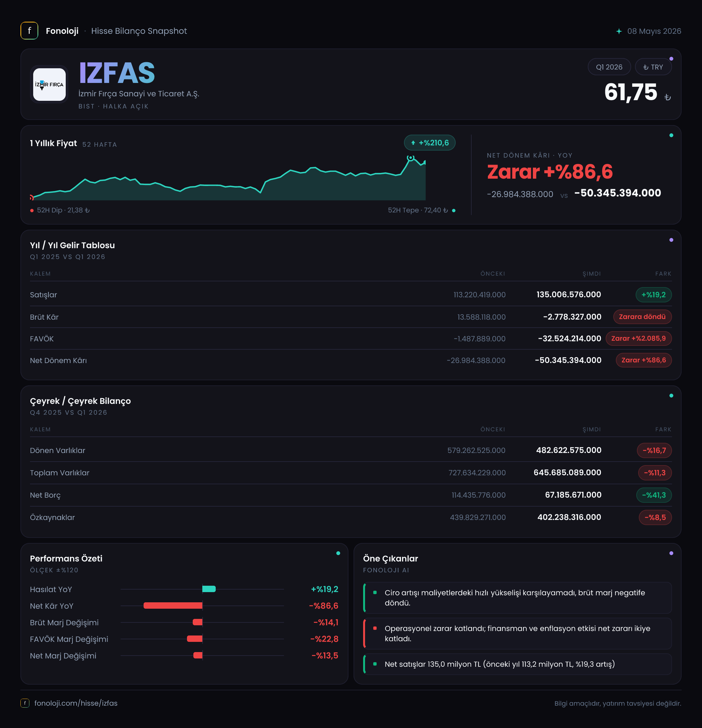Click the Toplam Varlıklar row label
Screen dimensions: 702x728
click(59, 472)
